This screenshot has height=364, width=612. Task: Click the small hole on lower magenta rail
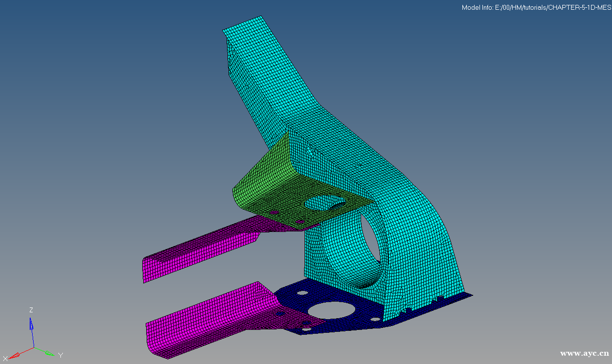pos(281,314)
